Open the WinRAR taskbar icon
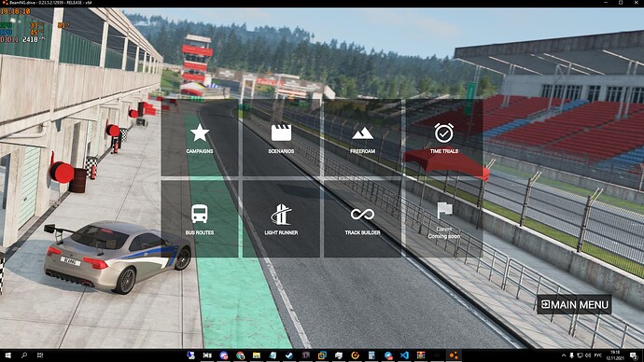Screen dimensions: 644x362 pos(421,355)
